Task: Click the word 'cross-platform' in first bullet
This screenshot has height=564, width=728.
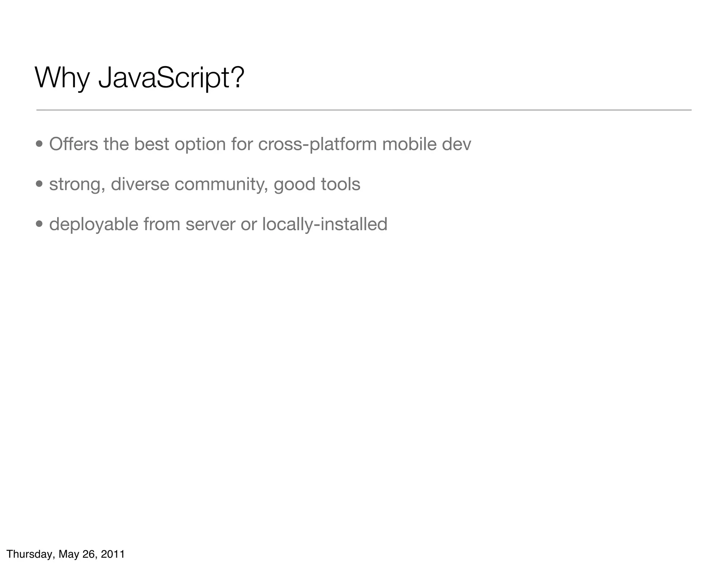Action: (x=317, y=144)
